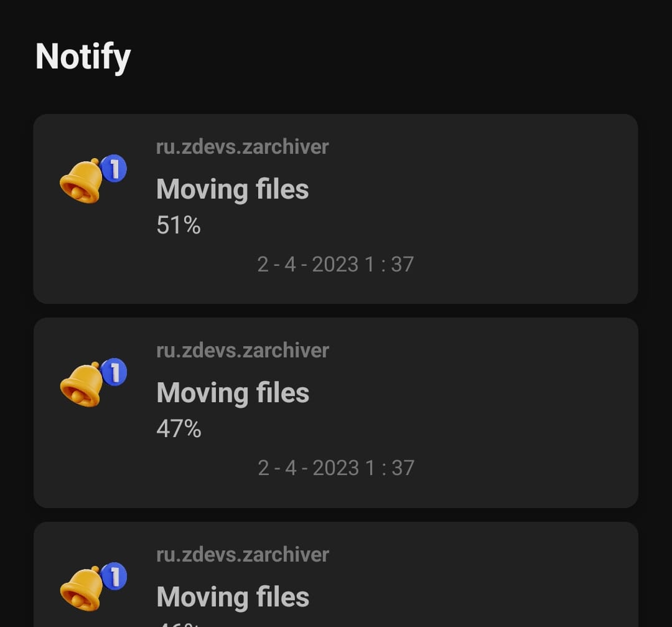Click the 51% progress text
The width and height of the screenshot is (672, 627).
point(178,225)
